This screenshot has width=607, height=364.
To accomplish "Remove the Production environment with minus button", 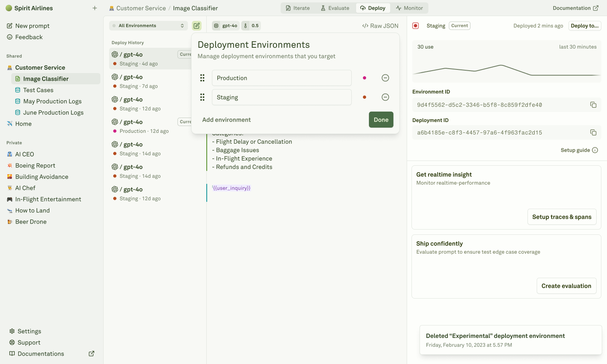I will (385, 77).
